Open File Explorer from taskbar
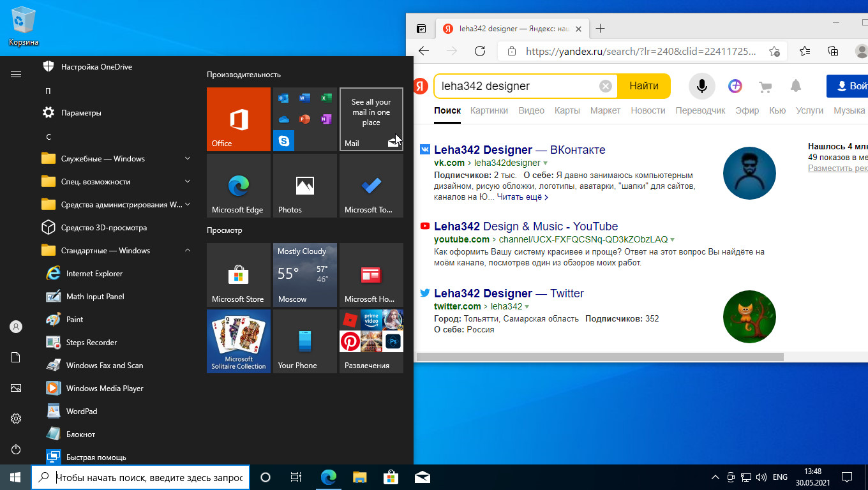Screen dimensions: 868x490 (360, 477)
